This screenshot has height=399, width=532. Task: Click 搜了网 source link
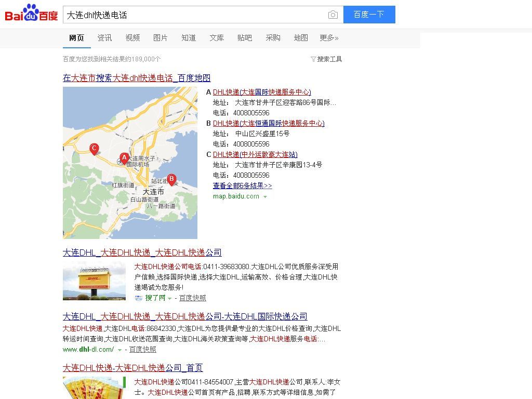[155, 298]
